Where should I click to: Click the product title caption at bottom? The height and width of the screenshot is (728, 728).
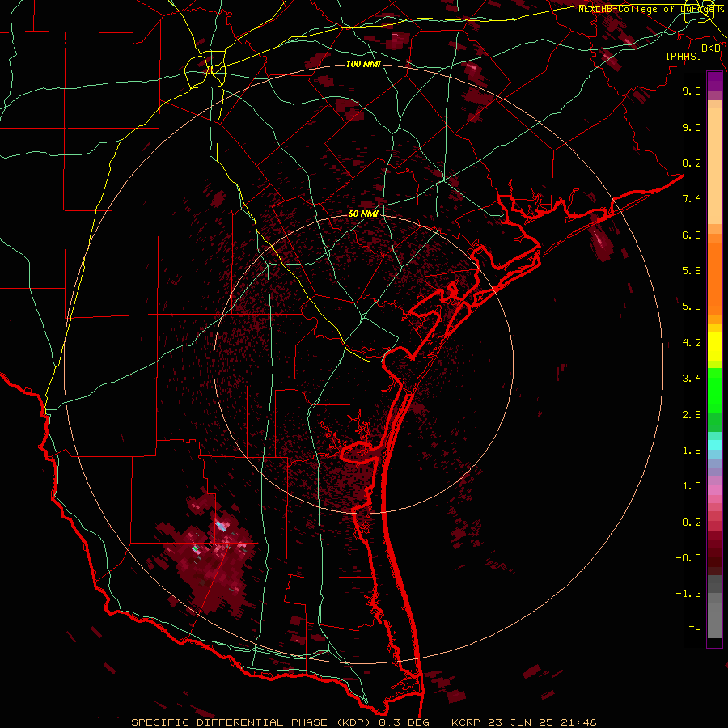(x=363, y=722)
